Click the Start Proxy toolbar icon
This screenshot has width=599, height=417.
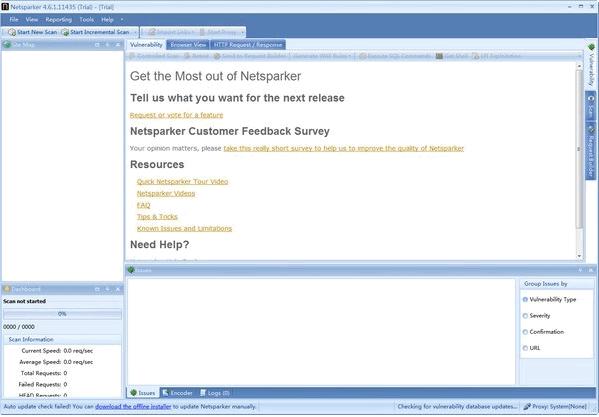202,32
